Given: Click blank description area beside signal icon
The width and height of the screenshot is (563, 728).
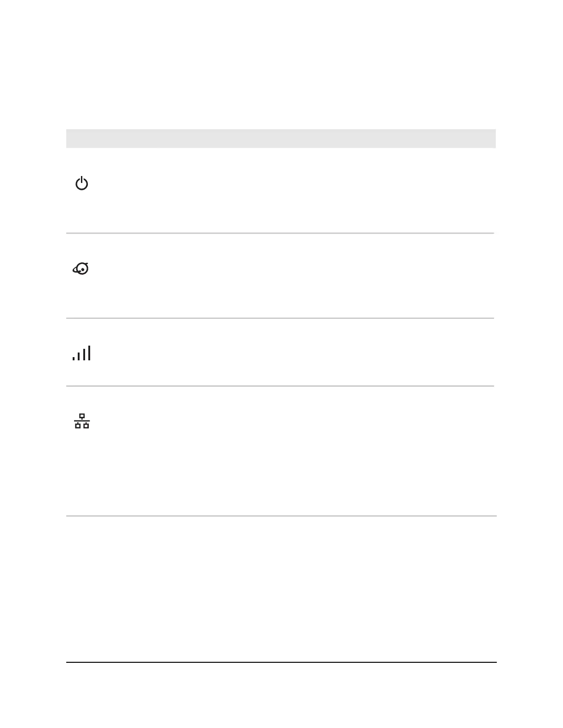Looking at the screenshot, I should 294,352.
